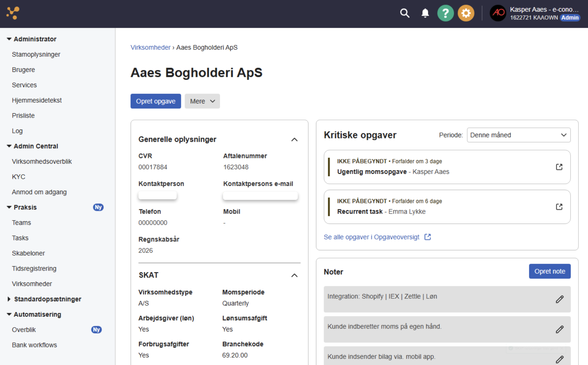Open Ugentlig momsopgave in new window icon
The image size is (588, 365).
click(559, 167)
